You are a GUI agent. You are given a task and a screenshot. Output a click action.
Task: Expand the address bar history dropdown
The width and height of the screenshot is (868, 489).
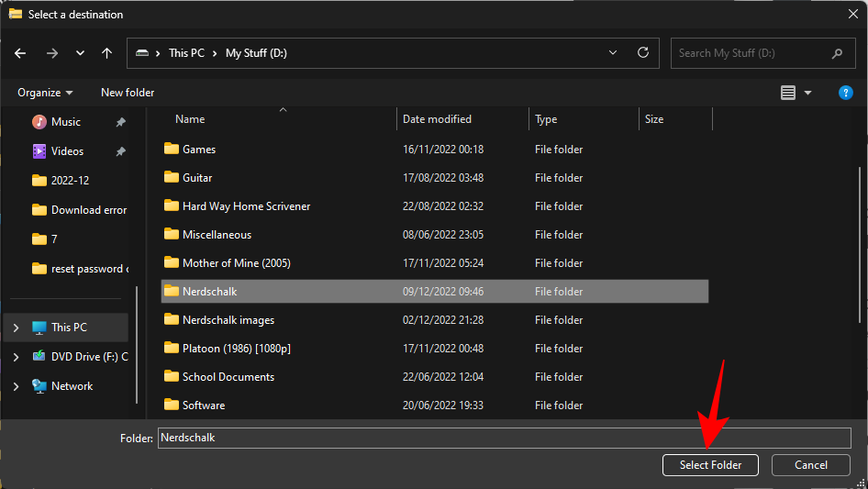613,53
